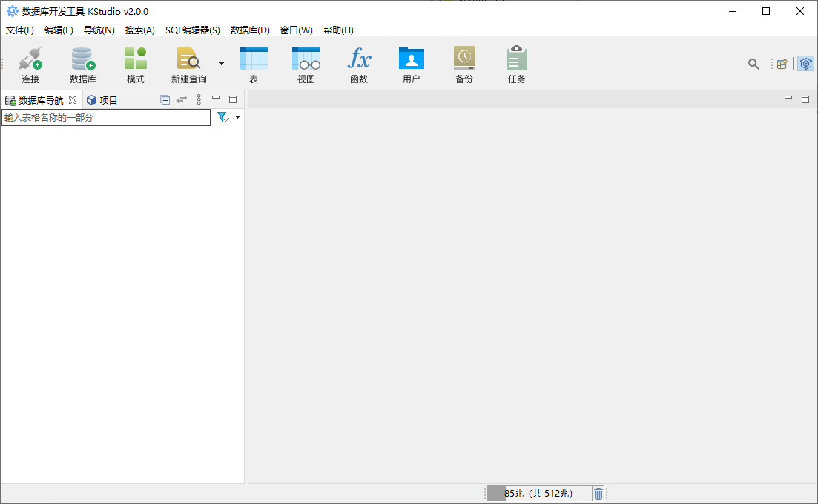
Task: Switch to the 项目 tab
Action: 102,100
